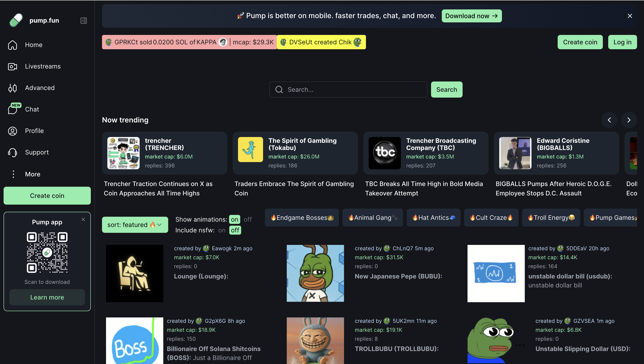The image size is (644, 364).
Task: Collapse the sidebar with the panel icon
Action: (x=83, y=20)
